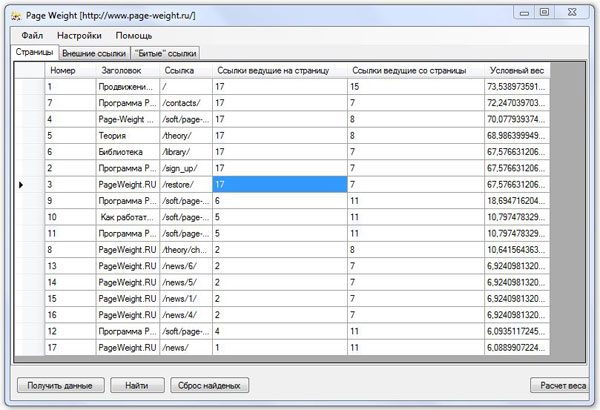Screen dimensions: 600x410
Task: Switch to the Страницы tab
Action: (34, 52)
